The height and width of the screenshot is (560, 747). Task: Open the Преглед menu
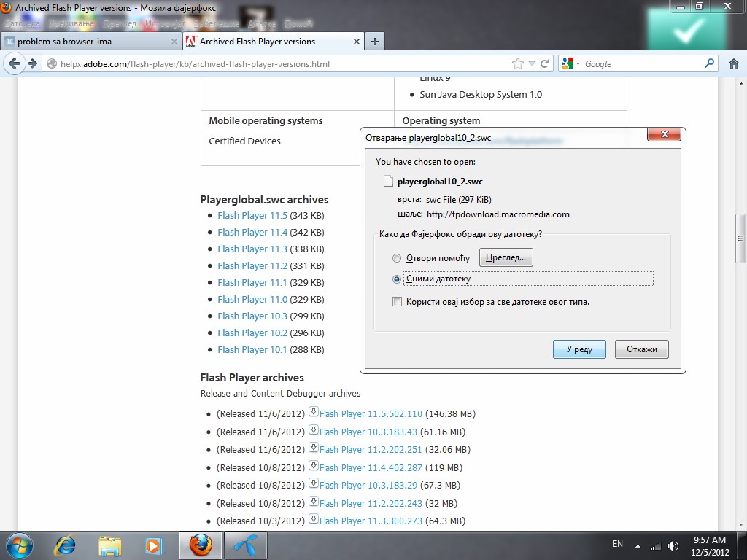coord(120,23)
